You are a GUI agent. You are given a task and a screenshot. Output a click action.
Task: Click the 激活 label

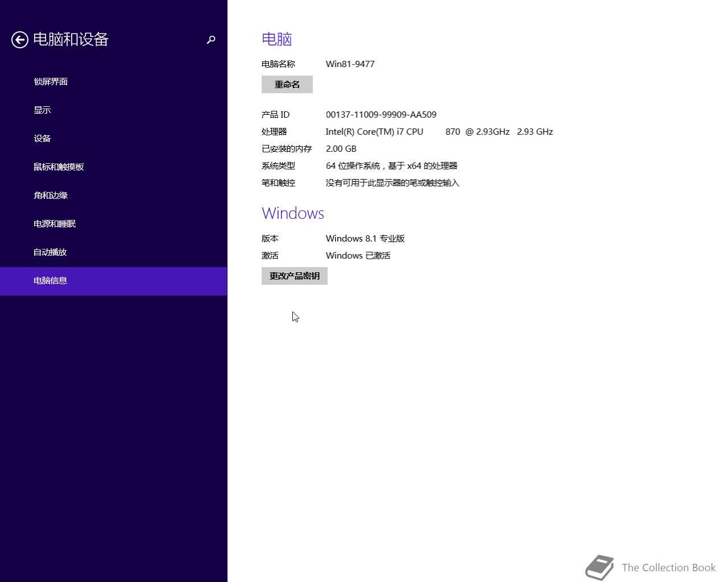click(270, 255)
